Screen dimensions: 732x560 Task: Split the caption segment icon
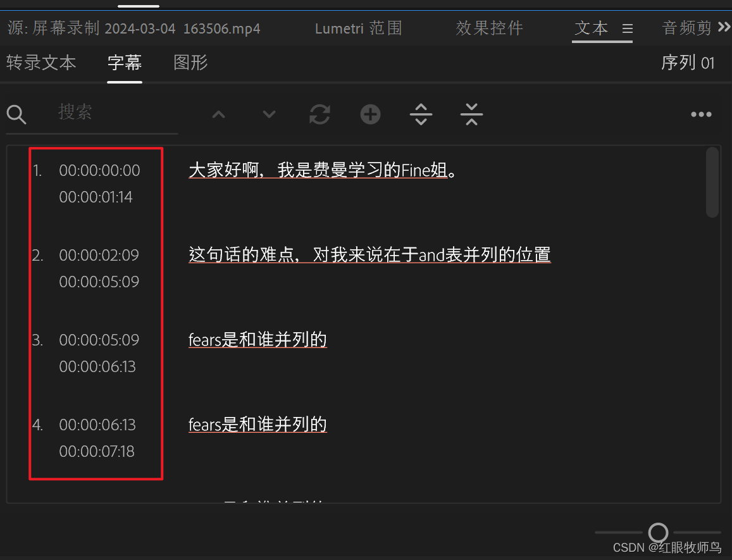point(421,115)
